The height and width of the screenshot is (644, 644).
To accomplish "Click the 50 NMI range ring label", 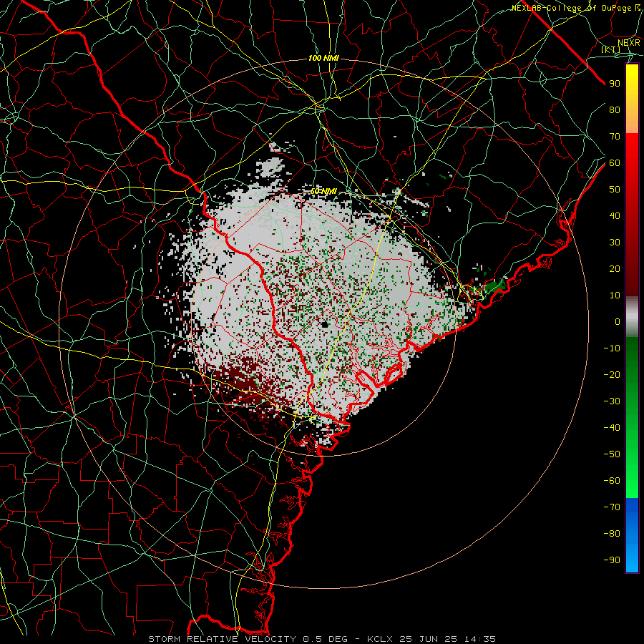I will (x=323, y=191).
